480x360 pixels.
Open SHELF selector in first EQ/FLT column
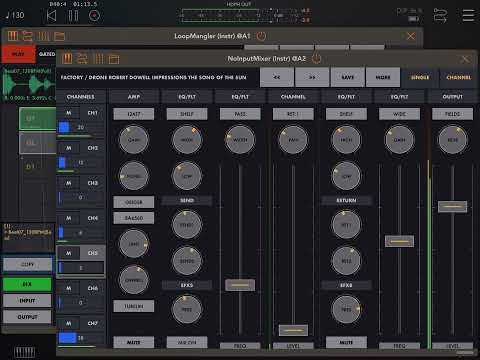click(x=187, y=114)
